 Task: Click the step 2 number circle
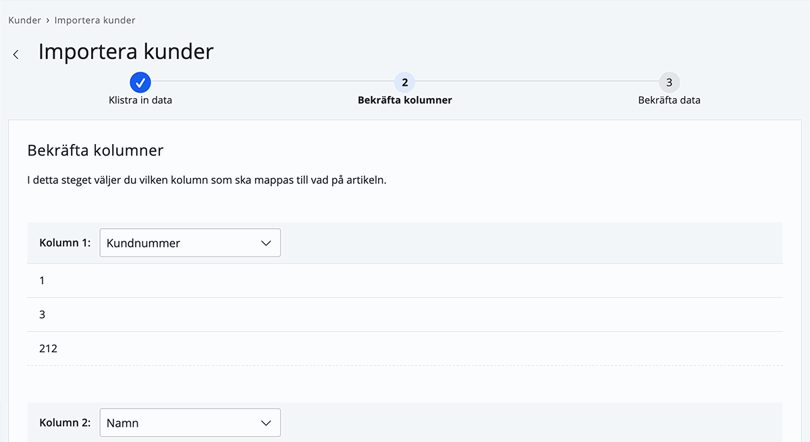click(x=404, y=82)
